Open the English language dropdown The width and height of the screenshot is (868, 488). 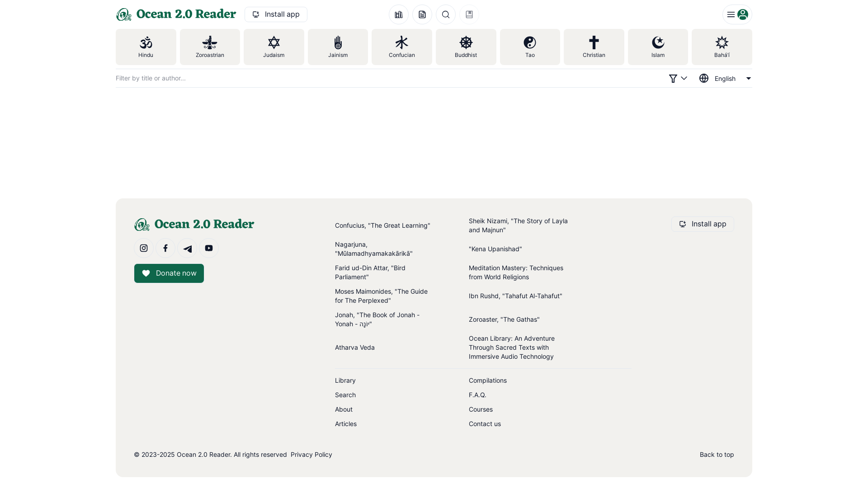click(725, 79)
